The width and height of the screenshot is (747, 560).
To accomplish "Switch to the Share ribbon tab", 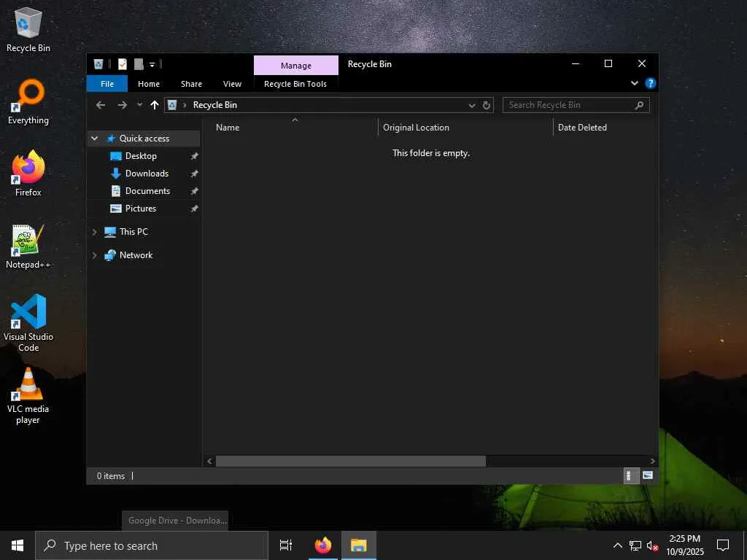I will 192,84.
